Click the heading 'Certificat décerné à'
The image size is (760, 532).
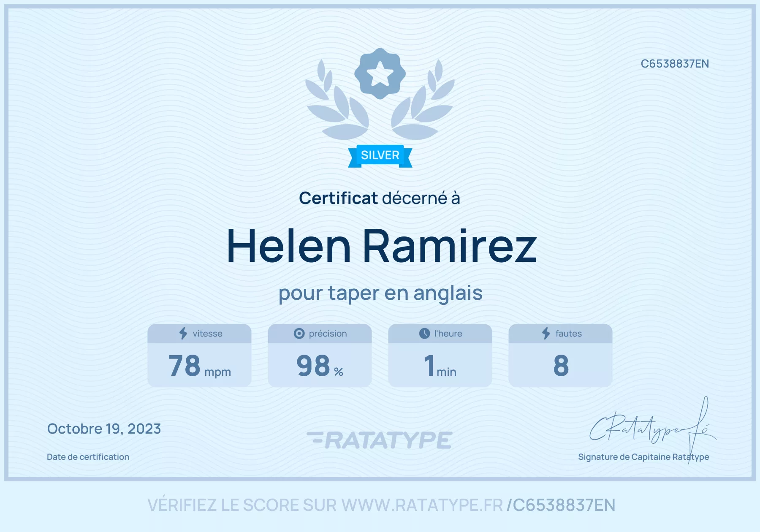click(x=380, y=198)
